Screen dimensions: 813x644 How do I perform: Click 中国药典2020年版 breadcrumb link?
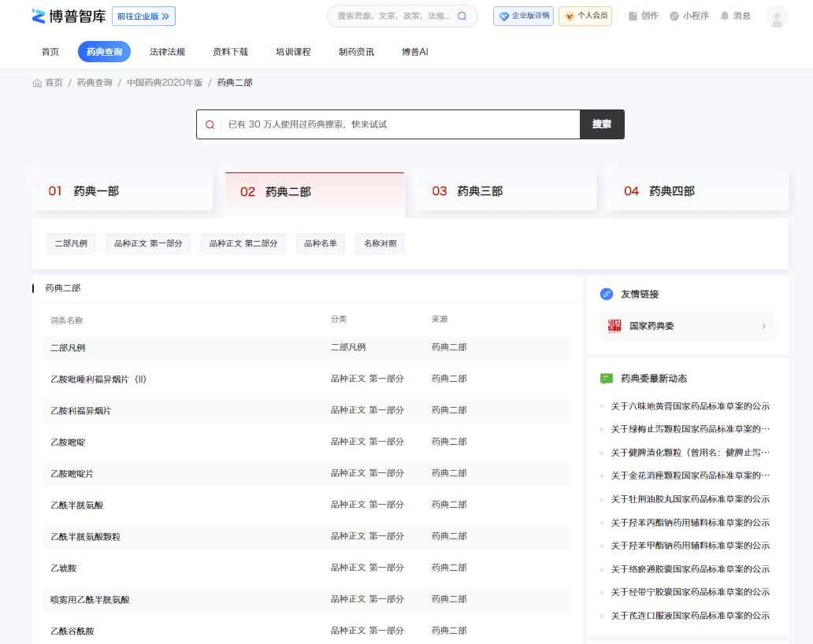coord(165,83)
